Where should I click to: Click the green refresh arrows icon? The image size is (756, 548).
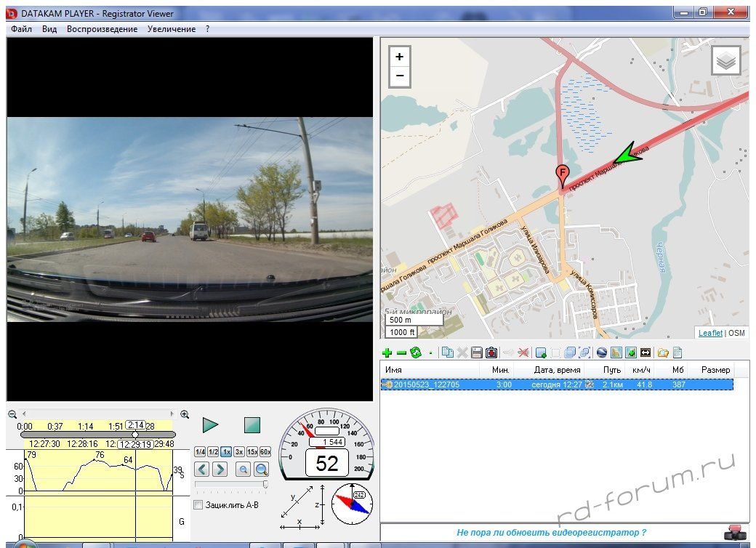click(x=416, y=353)
